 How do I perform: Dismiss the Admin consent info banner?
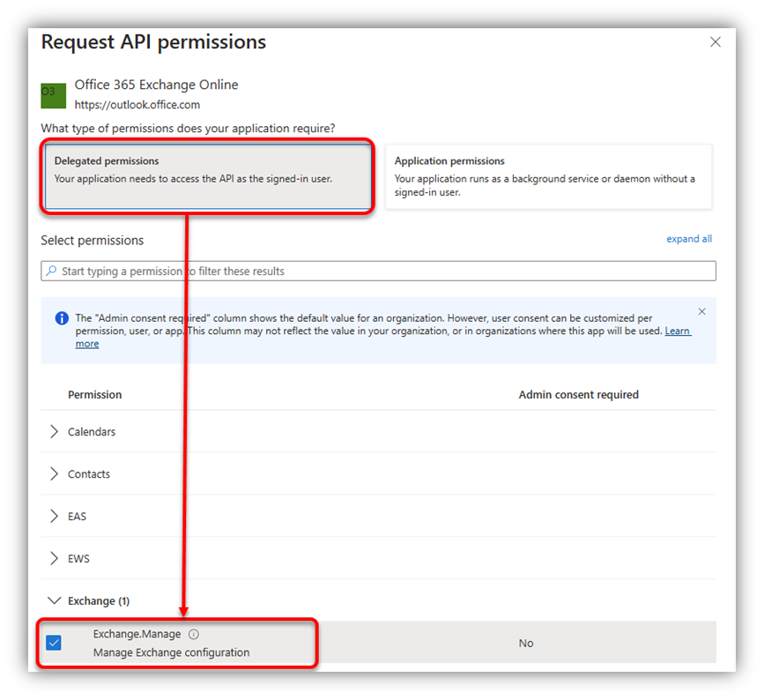pyautogui.click(x=701, y=311)
